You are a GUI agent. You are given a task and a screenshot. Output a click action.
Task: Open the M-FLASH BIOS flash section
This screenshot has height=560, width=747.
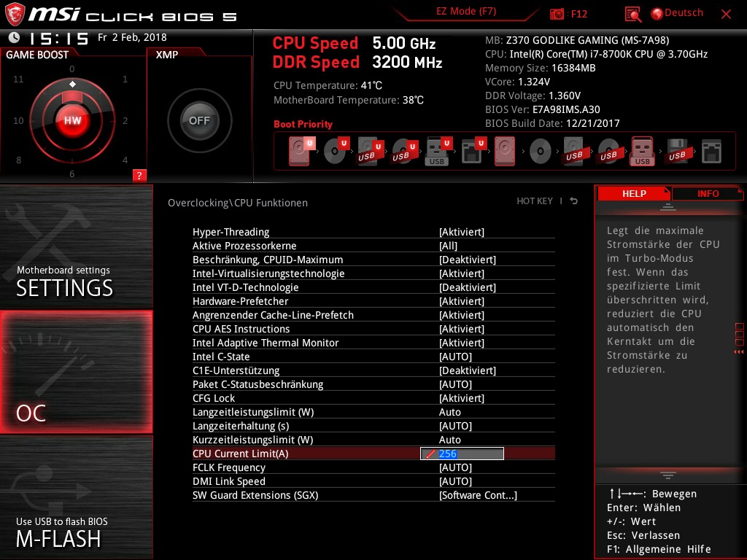(76, 497)
